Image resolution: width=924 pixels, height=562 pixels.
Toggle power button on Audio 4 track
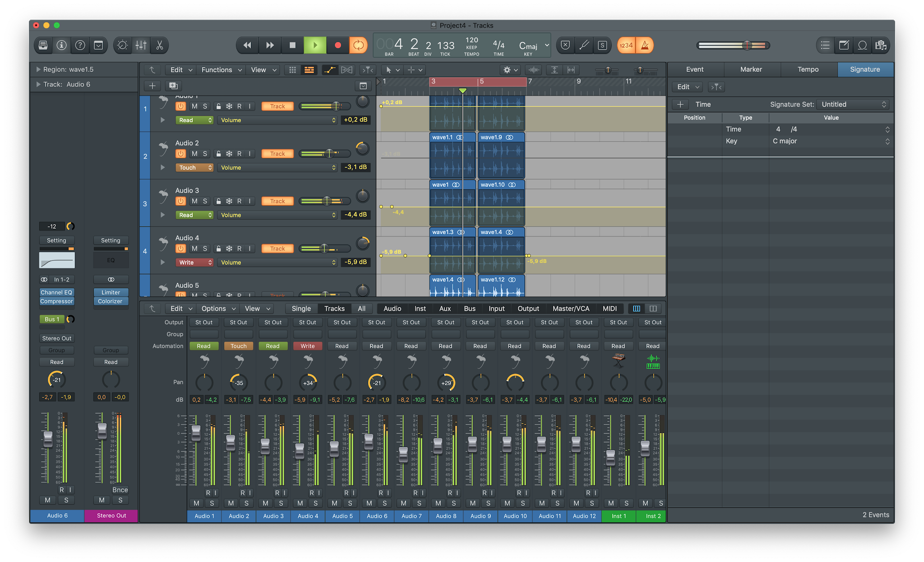point(180,249)
